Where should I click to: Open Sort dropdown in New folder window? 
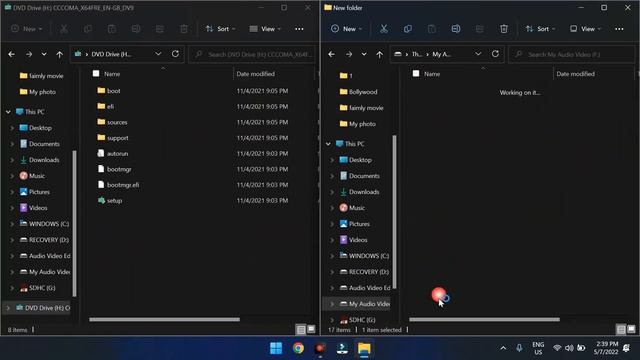tap(540, 29)
